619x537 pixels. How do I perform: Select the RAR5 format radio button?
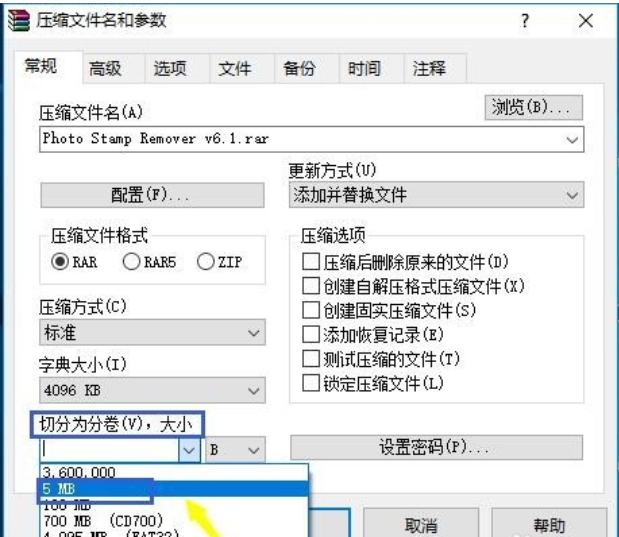pyautogui.click(x=132, y=262)
